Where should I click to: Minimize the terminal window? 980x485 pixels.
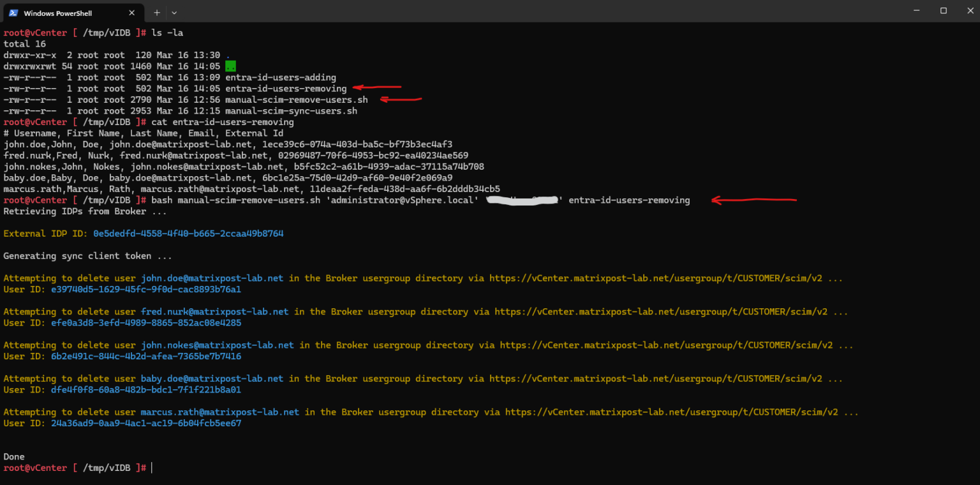[x=916, y=10]
